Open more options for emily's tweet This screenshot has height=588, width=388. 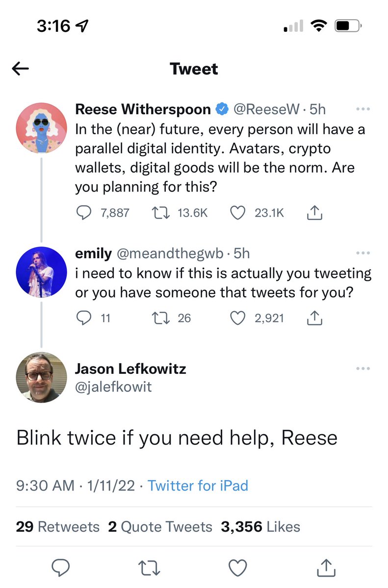pos(362,253)
